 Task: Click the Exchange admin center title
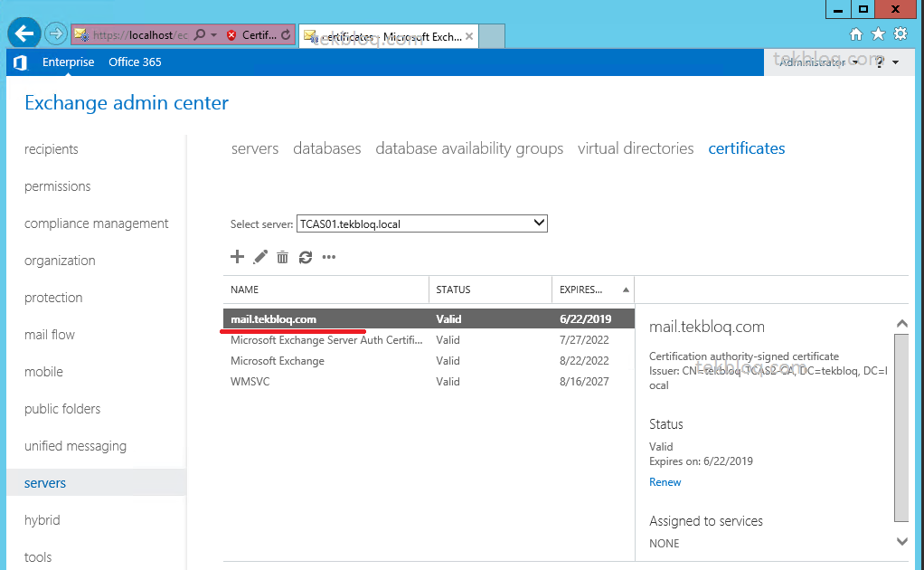pyautogui.click(x=127, y=103)
